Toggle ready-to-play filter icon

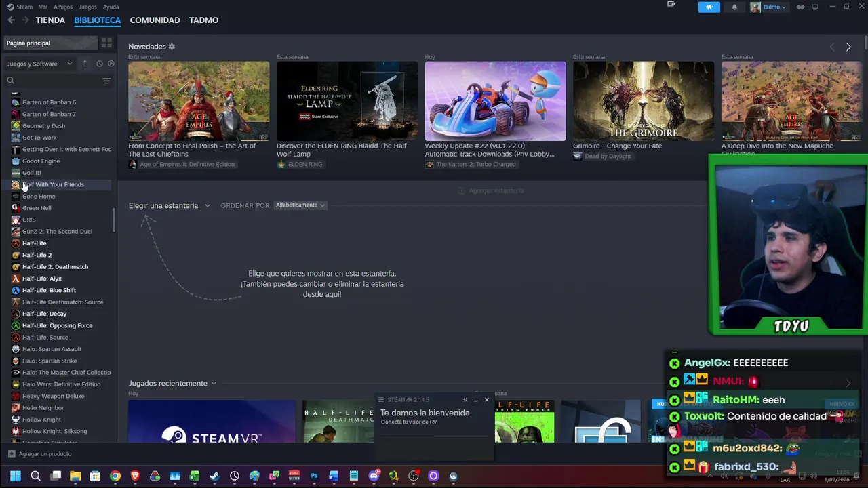[x=111, y=64]
